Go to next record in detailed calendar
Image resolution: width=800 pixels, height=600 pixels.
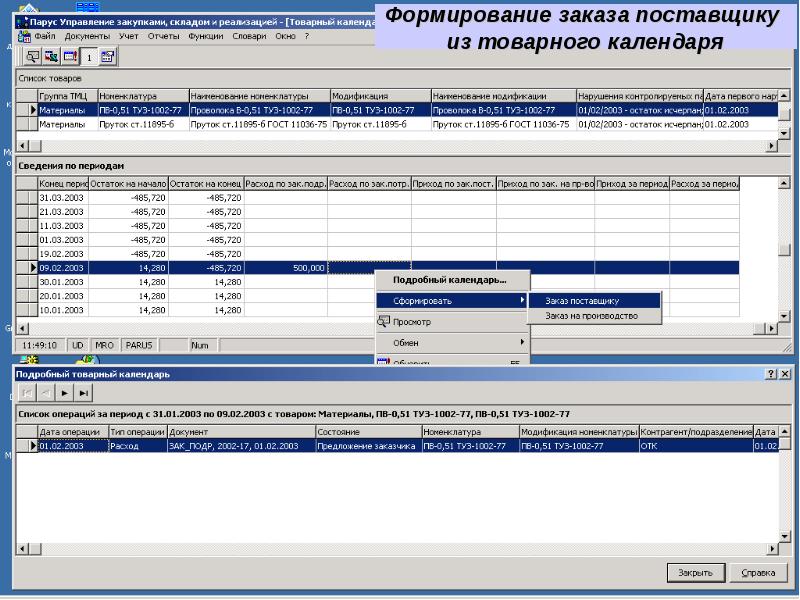point(64,393)
